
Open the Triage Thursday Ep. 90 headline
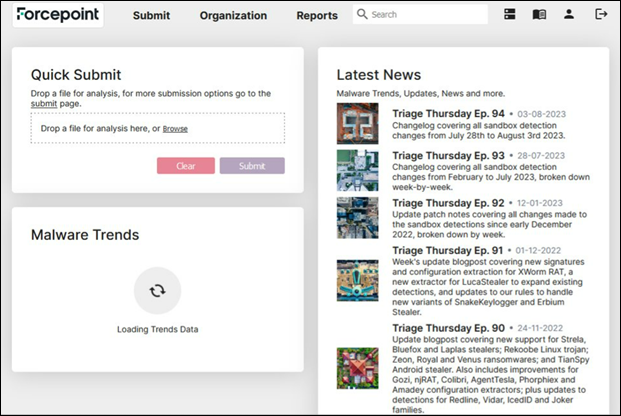(x=448, y=329)
